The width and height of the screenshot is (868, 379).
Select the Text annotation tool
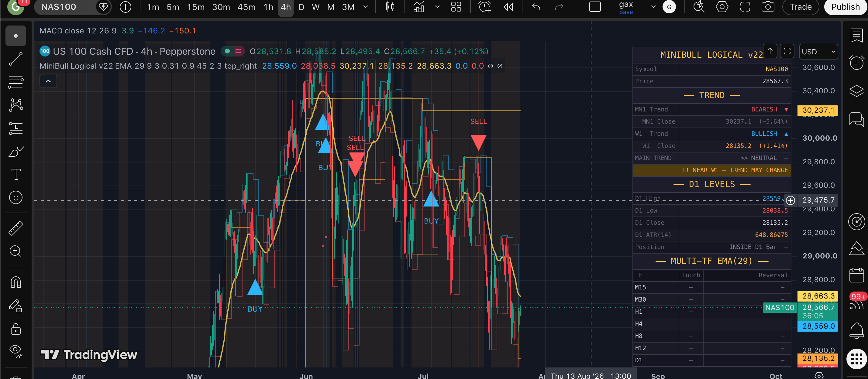point(15,174)
